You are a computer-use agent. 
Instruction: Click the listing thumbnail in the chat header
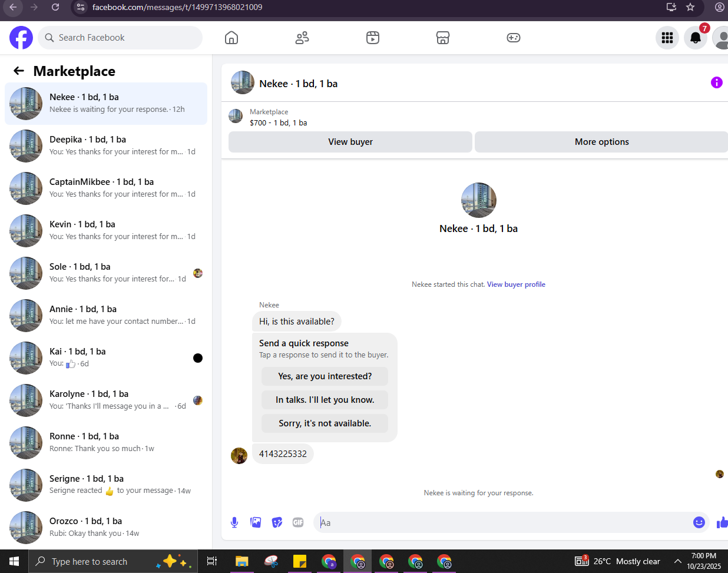point(243,83)
